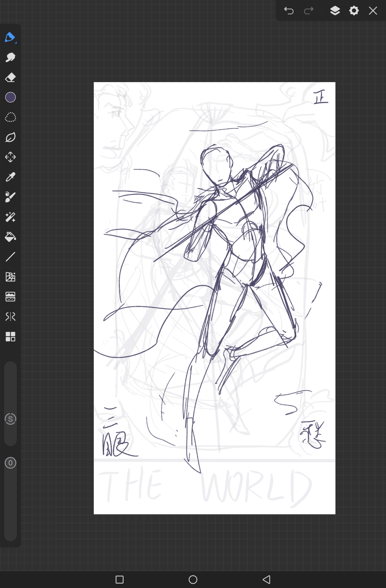Screen dimensions: 386x588
Task: Undo the last stroke
Action: click(289, 11)
